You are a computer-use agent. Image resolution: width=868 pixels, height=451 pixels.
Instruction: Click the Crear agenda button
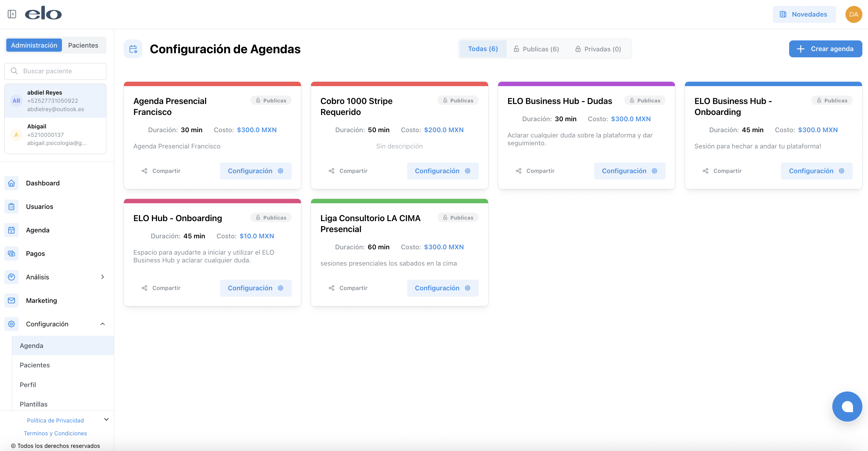pyautogui.click(x=825, y=49)
